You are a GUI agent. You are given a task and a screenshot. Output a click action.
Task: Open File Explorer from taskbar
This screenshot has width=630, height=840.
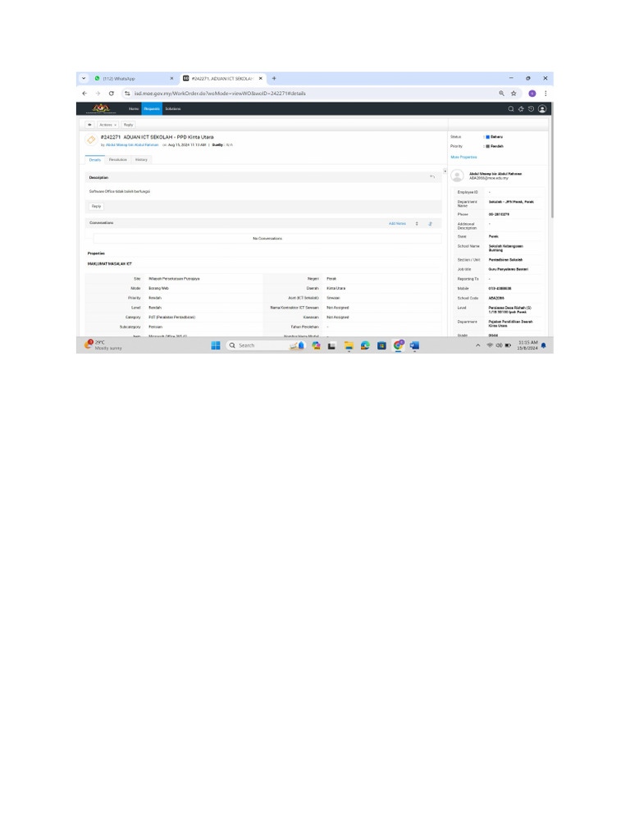349,345
